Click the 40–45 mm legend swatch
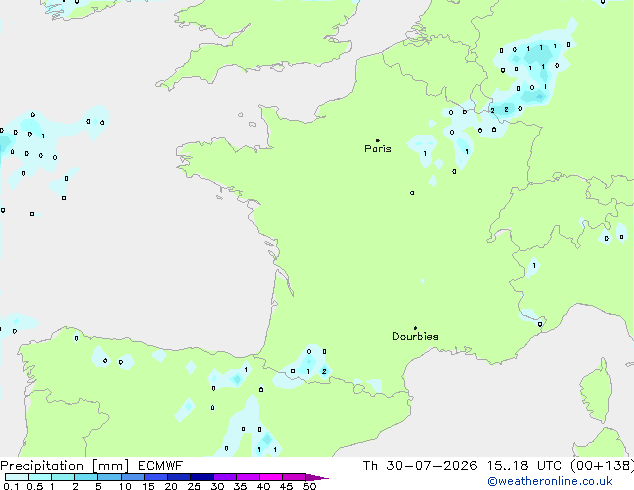The width and height of the screenshot is (634, 490). [271, 477]
